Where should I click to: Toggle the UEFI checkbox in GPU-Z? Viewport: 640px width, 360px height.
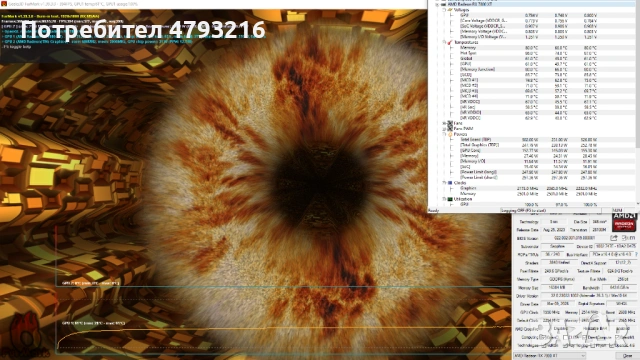(624, 238)
